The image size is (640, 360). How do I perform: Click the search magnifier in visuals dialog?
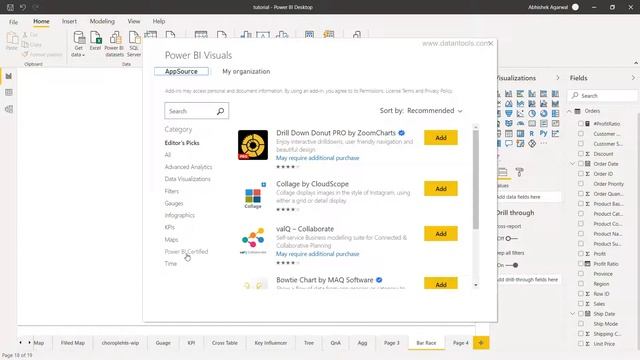(x=220, y=111)
